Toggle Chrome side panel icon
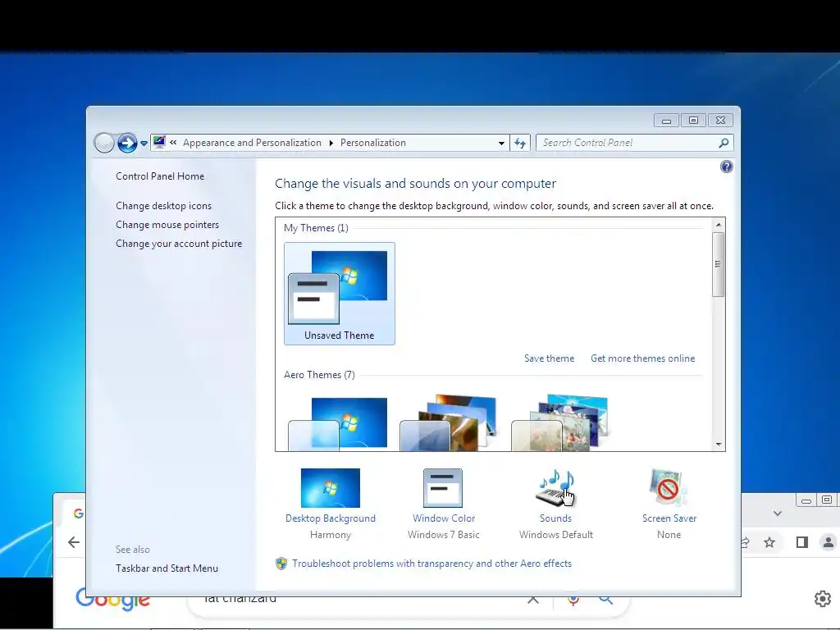Viewport: 840px width, 630px height. click(x=801, y=542)
